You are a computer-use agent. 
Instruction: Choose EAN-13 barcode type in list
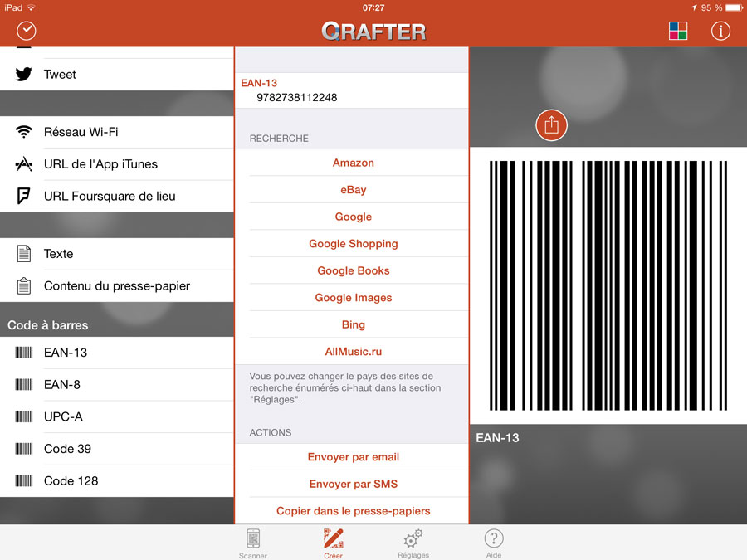(x=117, y=353)
